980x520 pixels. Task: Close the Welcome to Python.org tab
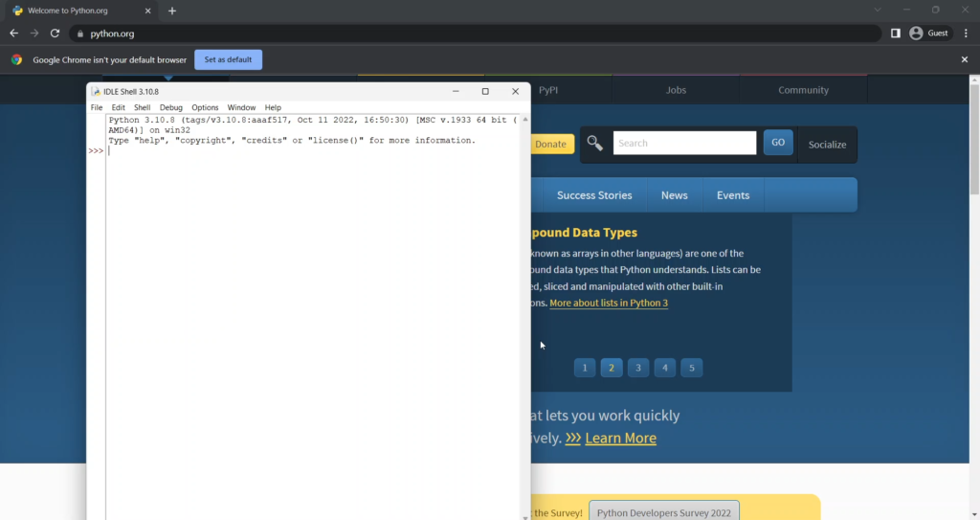[x=148, y=11]
